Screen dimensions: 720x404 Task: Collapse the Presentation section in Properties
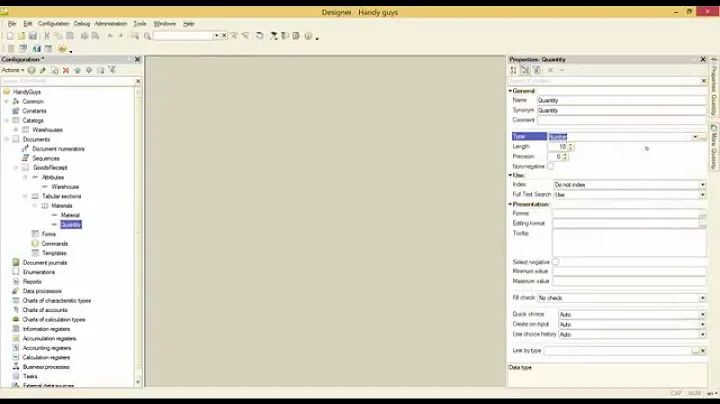(x=510, y=204)
